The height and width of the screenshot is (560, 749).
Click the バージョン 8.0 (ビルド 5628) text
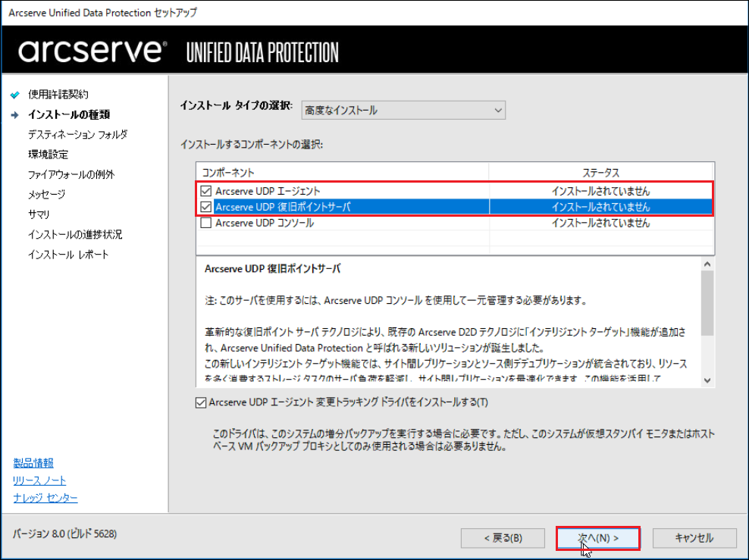coord(65,533)
